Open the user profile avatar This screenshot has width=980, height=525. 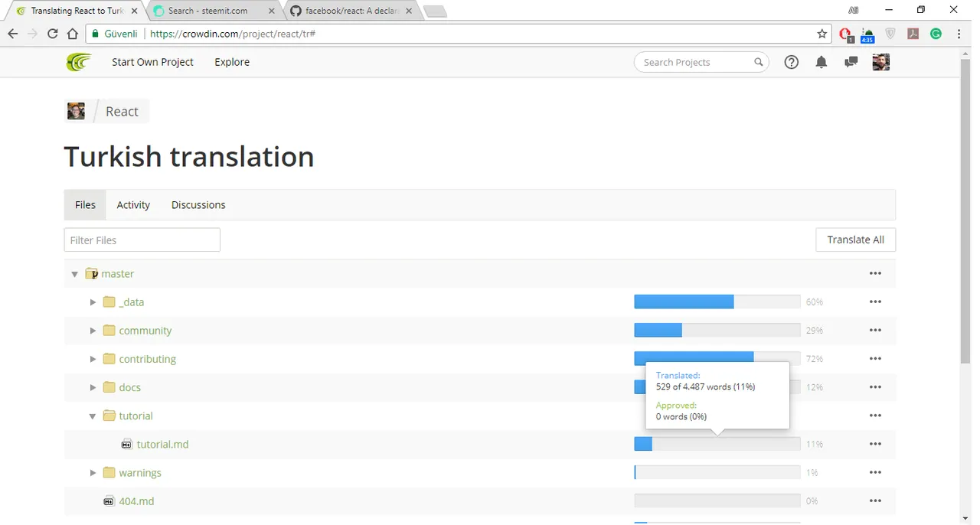[881, 62]
